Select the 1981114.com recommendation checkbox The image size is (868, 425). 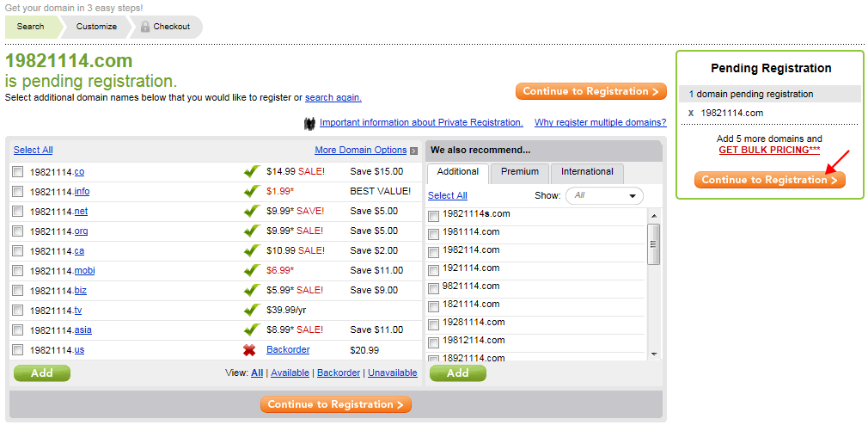coord(433,234)
